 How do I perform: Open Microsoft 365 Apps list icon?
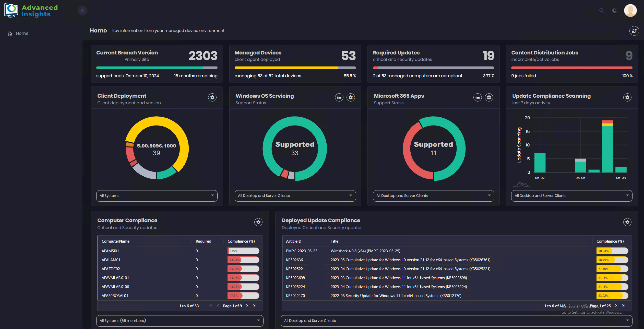coord(478,97)
